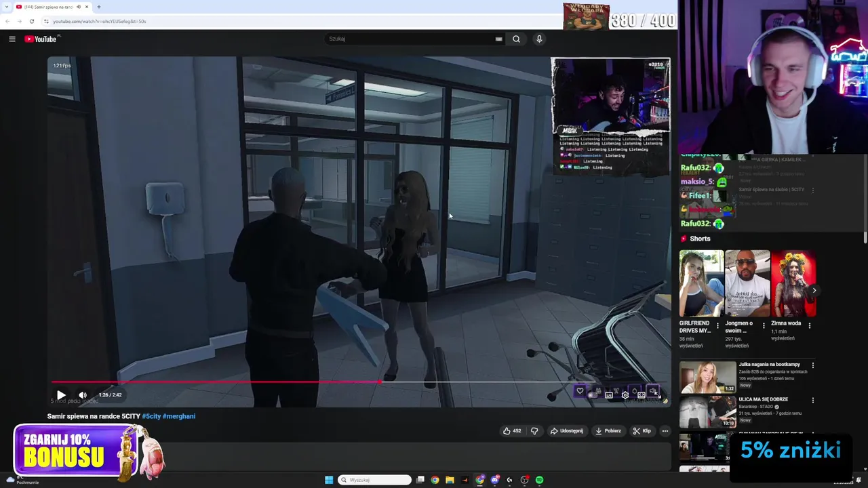Download the video with Pobierz
This screenshot has height=488, width=868.
point(608,431)
